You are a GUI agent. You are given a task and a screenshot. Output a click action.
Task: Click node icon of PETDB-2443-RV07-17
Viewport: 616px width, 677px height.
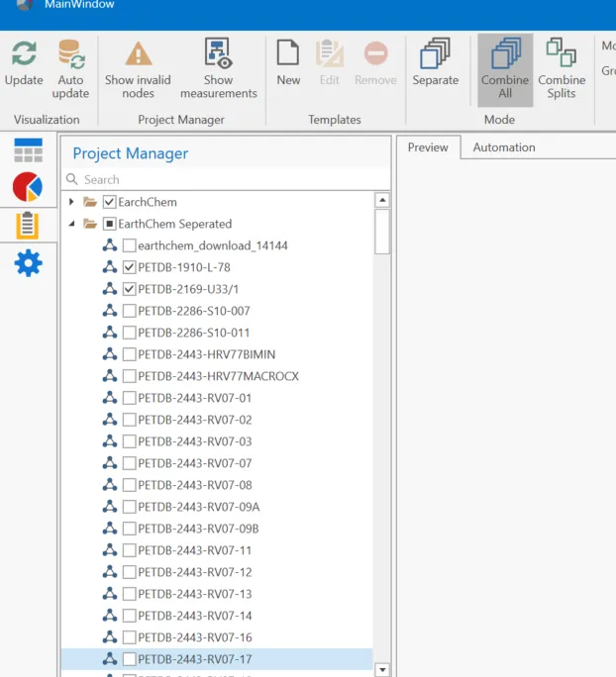(x=110, y=659)
